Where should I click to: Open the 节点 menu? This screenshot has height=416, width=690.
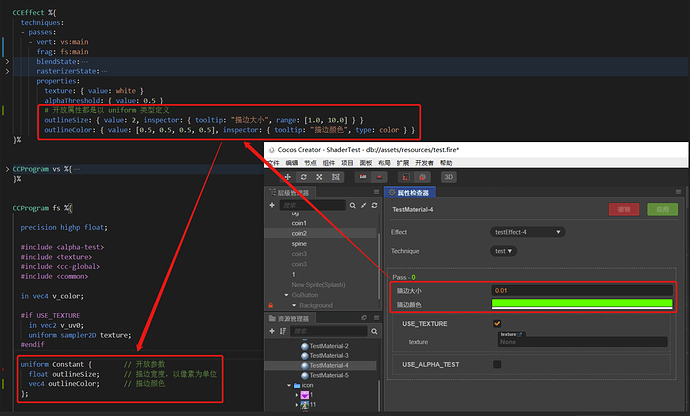310,163
